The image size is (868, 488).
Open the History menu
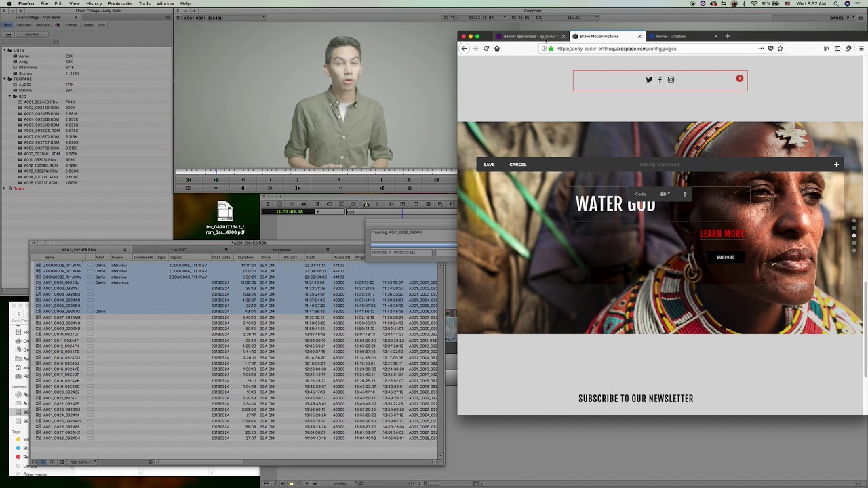94,3
